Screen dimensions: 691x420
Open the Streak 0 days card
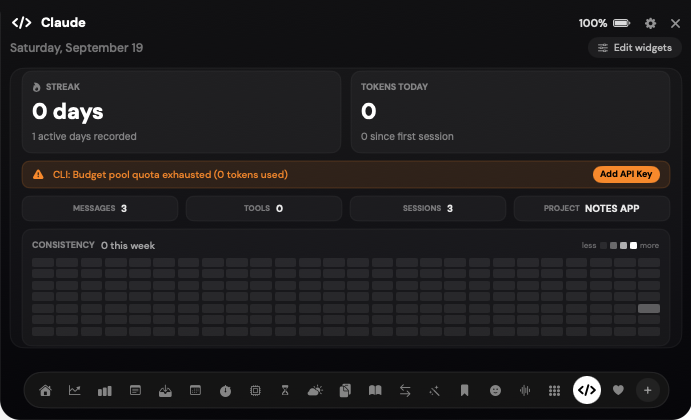pos(181,112)
